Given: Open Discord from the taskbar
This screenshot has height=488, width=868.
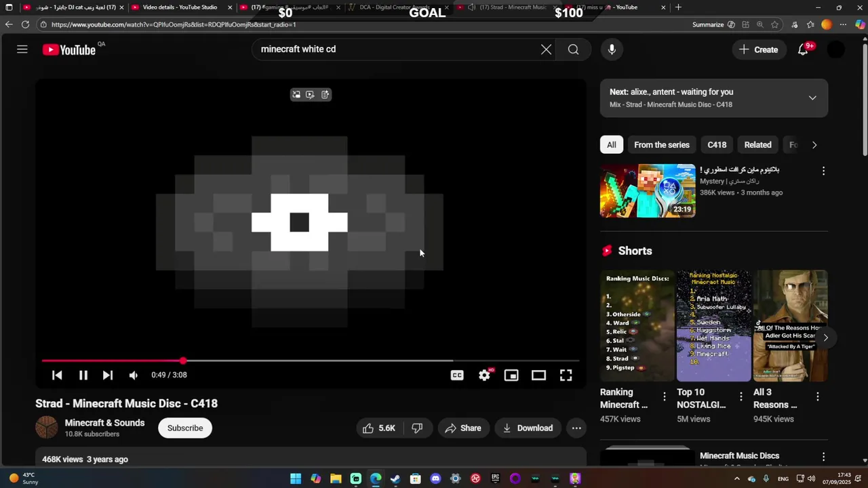Looking at the screenshot, I should tap(435, 479).
